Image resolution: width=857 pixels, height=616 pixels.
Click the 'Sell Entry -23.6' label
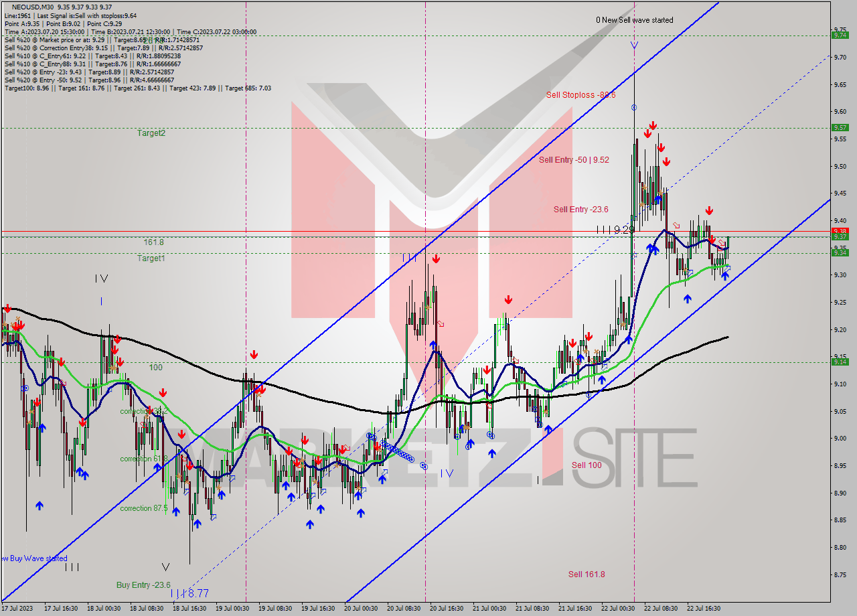pyautogui.click(x=580, y=210)
